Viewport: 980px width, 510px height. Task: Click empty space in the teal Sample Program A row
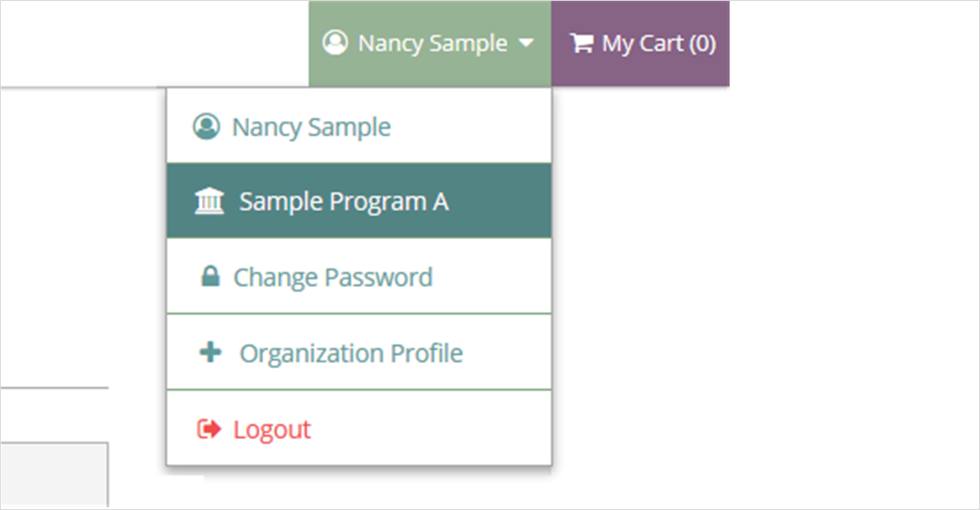coord(500,200)
